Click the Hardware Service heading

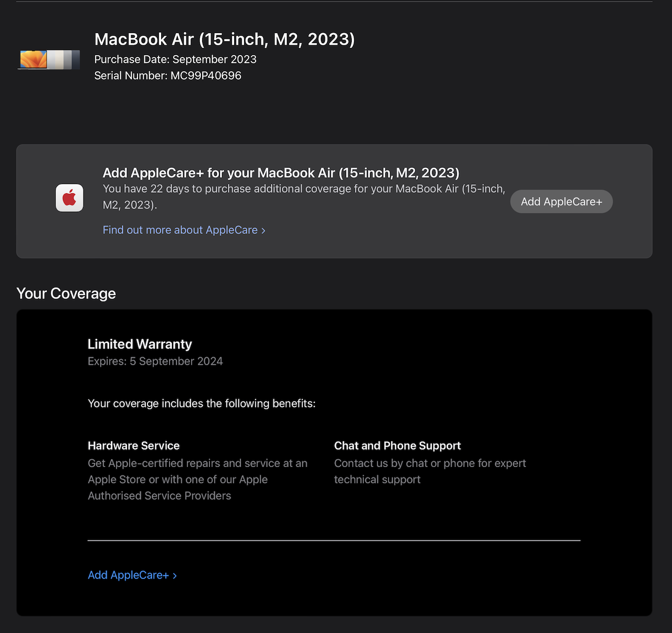click(133, 446)
